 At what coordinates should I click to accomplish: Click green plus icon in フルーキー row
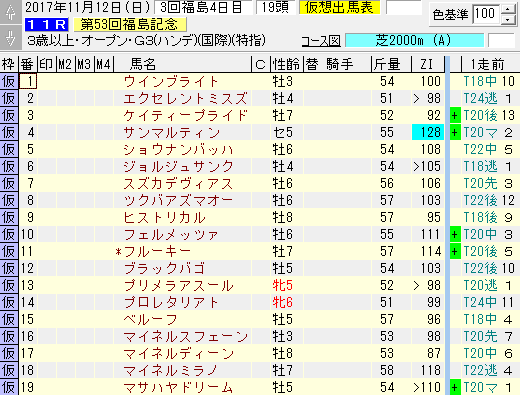pos(455,252)
